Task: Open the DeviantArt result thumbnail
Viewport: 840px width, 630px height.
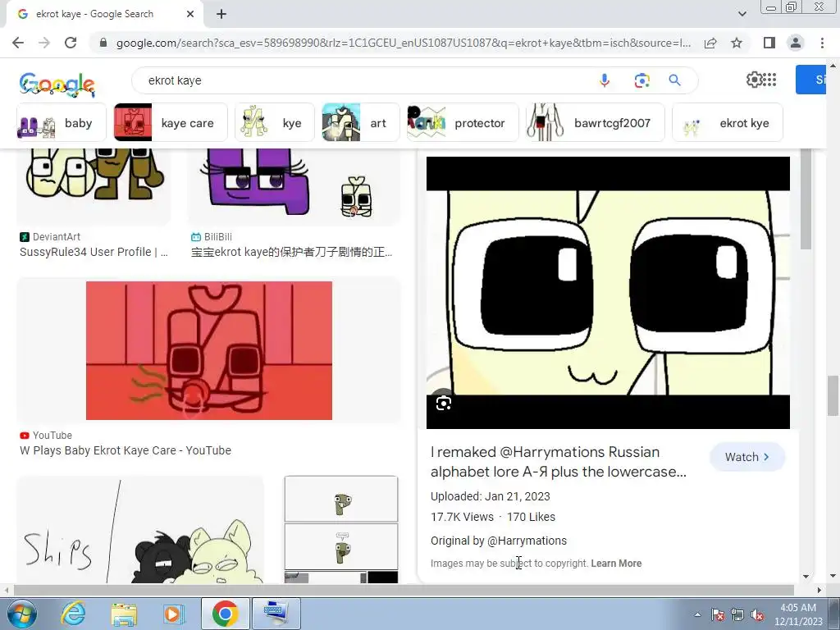Action: (94, 185)
